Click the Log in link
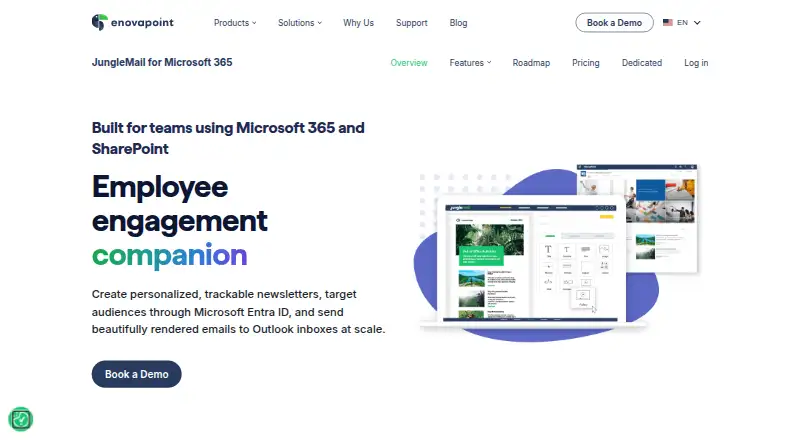 pos(696,63)
